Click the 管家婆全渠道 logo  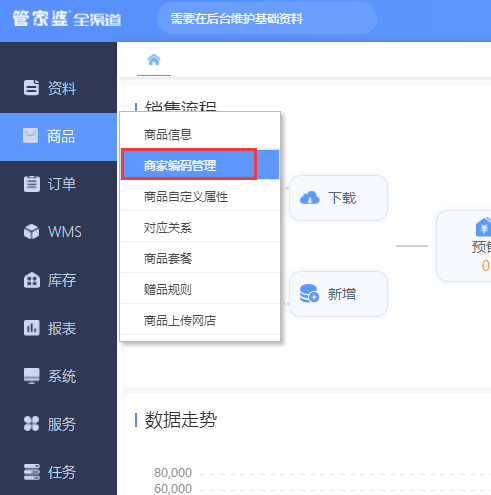coord(67,19)
